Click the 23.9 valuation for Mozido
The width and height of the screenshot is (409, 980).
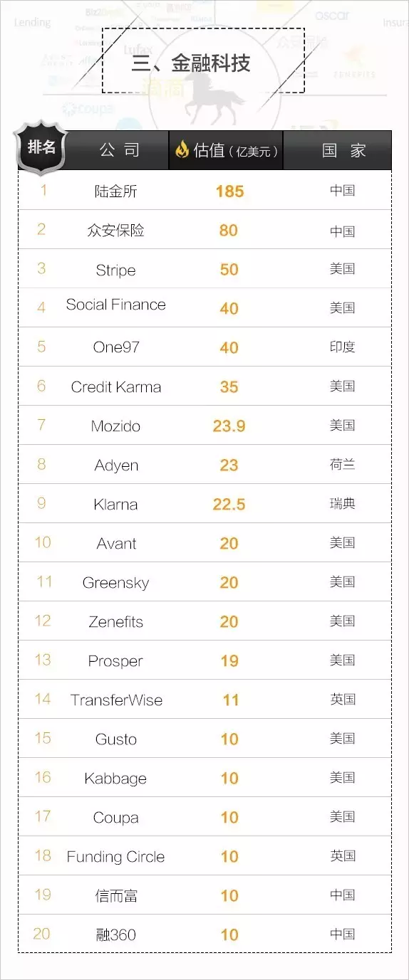[229, 426]
